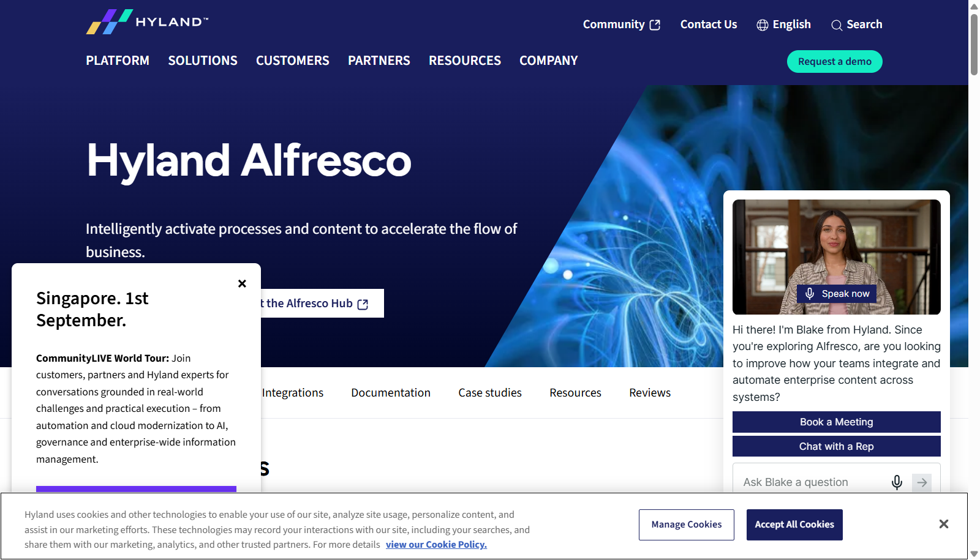Go to Contact Us page
Screen dimensions: 980x560
click(709, 24)
